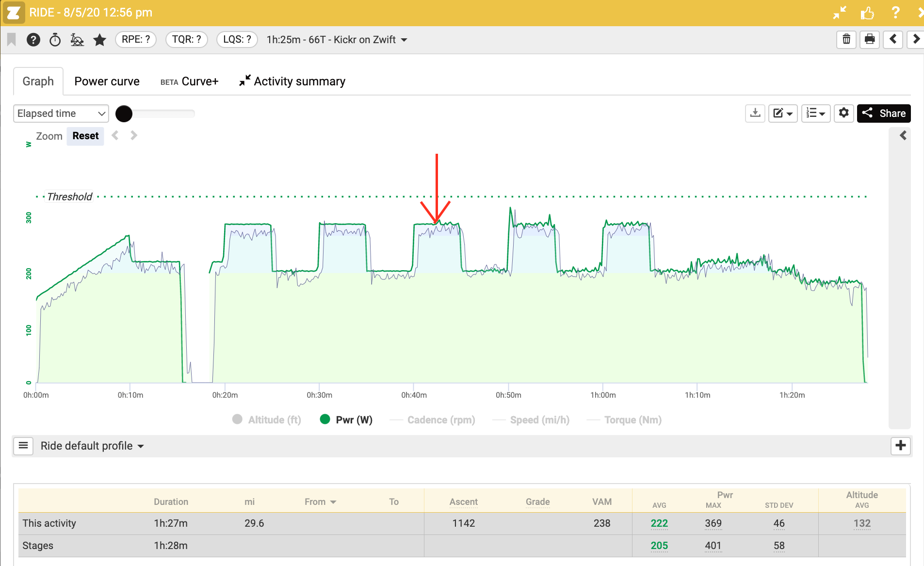Reset the graph zoom
924x566 pixels.
point(85,136)
